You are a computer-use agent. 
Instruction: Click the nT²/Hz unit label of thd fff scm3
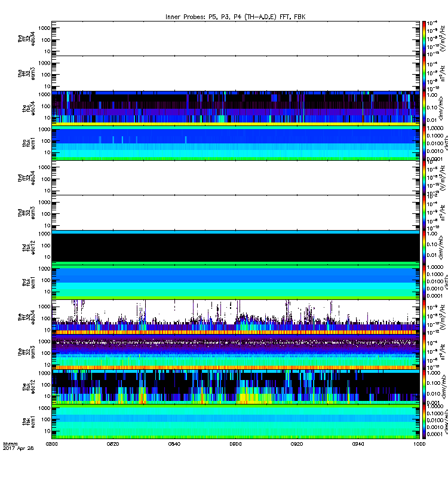coord(443,213)
